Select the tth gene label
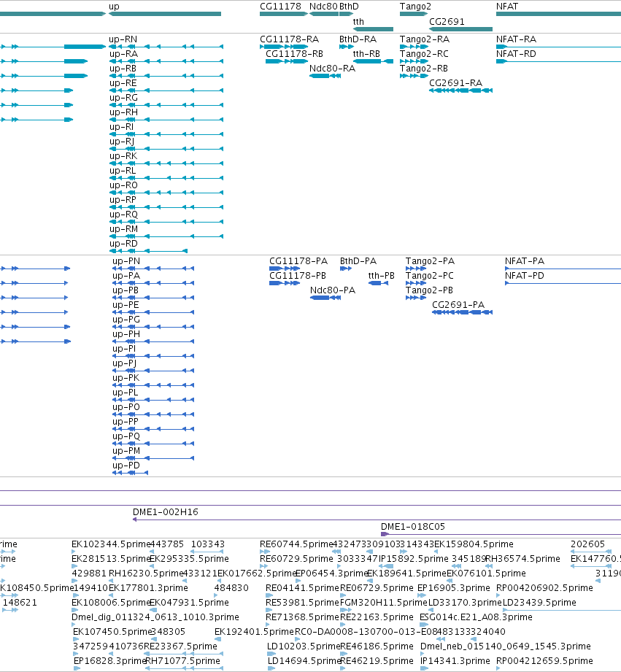 358,21
